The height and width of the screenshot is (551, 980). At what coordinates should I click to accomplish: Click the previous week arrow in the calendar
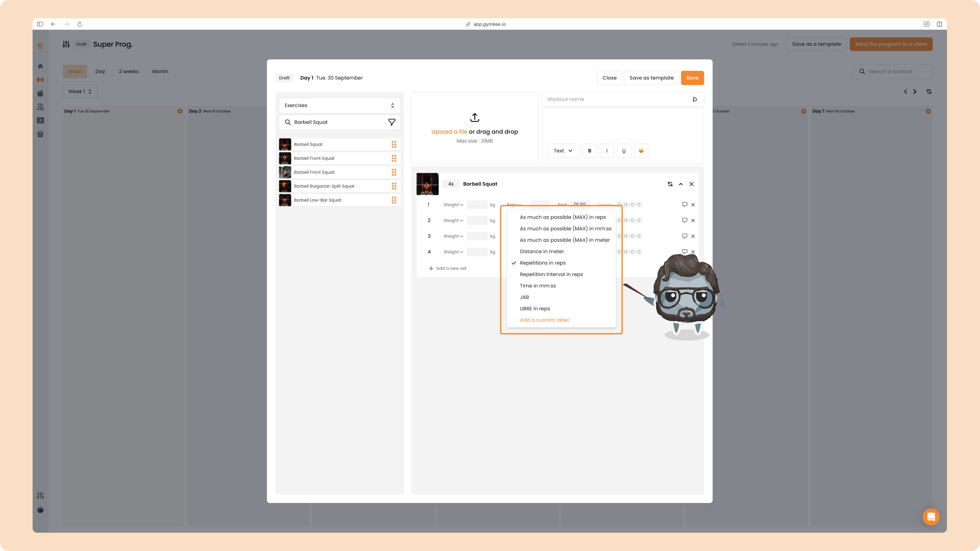pyautogui.click(x=905, y=92)
